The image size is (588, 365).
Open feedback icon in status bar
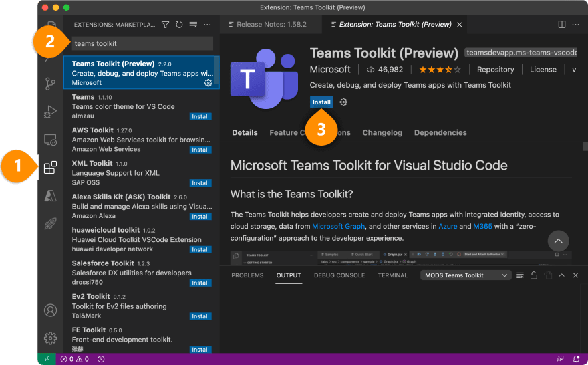(x=560, y=359)
